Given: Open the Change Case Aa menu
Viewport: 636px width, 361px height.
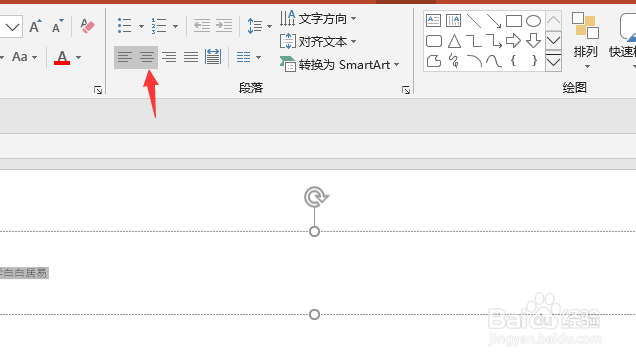Looking at the screenshot, I should pyautogui.click(x=24, y=57).
